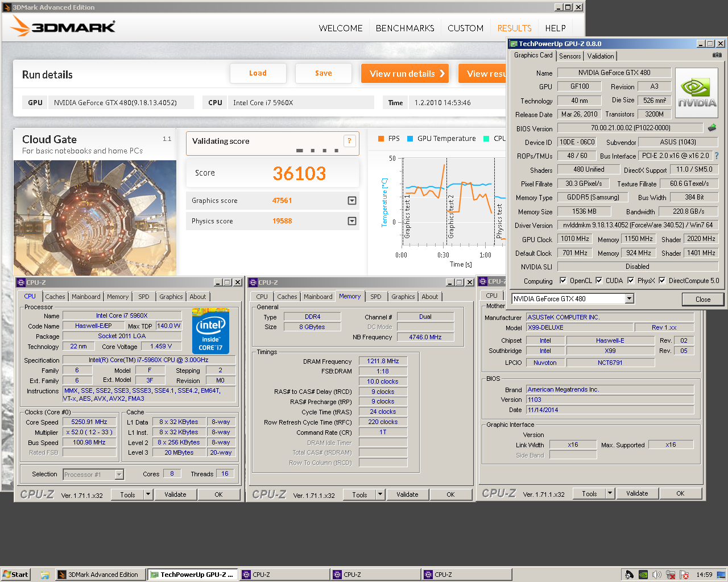Expand the Physics score details
Image resolution: width=728 pixels, height=582 pixels.
coord(352,221)
